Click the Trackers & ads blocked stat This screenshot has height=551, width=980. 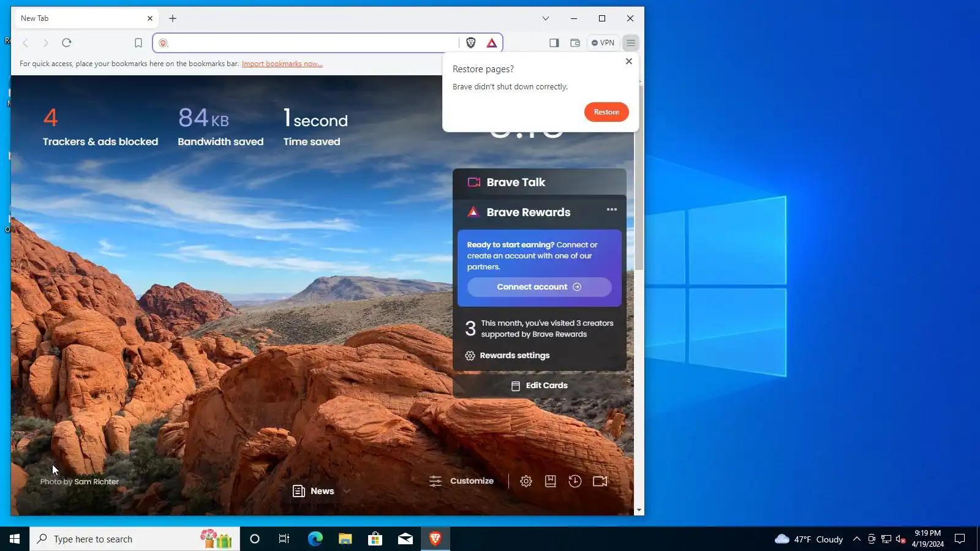point(100,127)
